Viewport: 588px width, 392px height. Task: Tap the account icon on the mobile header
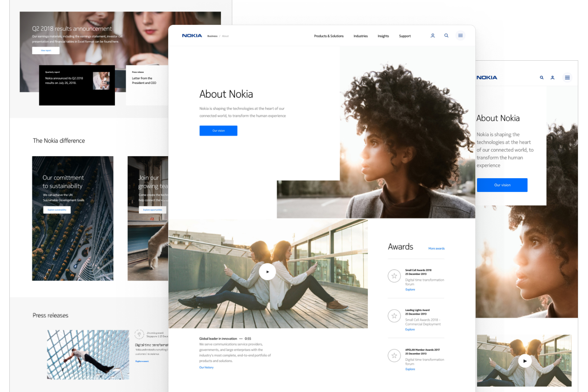pyautogui.click(x=552, y=77)
